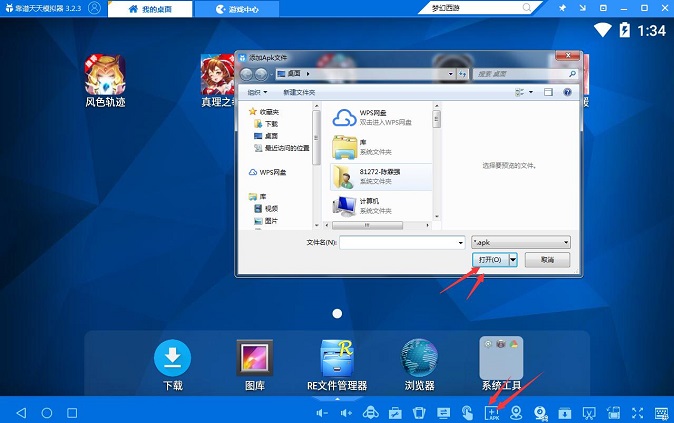Select 桌面 in navigation pane

[x=266, y=136]
